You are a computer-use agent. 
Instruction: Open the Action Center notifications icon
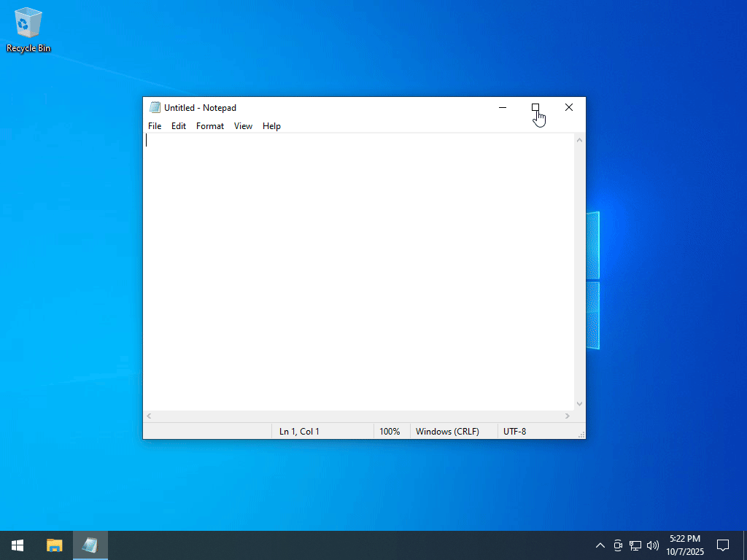tap(723, 545)
